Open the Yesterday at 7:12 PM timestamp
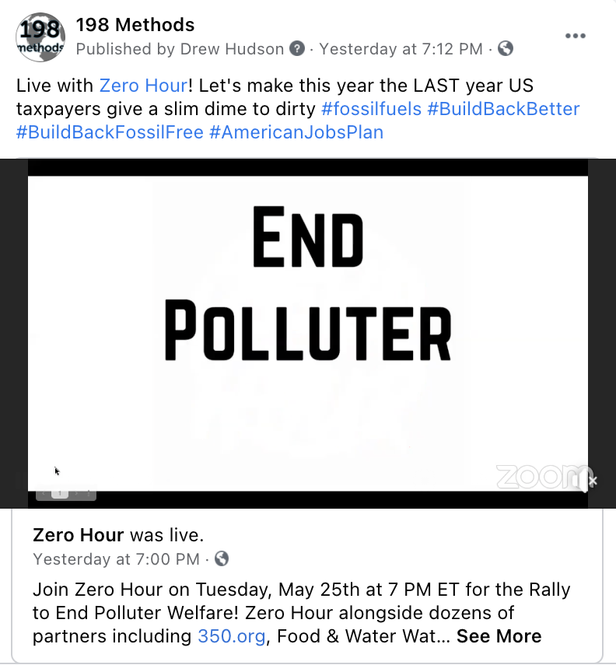Image resolution: width=616 pixels, height=672 pixels. tap(401, 49)
